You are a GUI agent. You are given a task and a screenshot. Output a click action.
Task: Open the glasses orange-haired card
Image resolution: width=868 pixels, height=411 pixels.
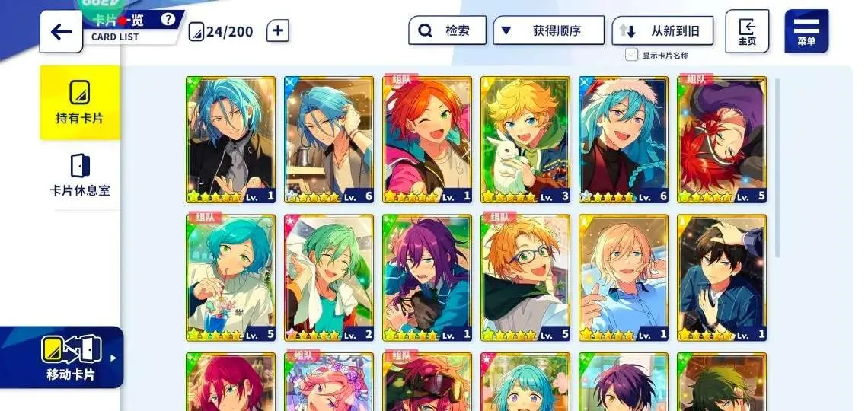[525, 278]
